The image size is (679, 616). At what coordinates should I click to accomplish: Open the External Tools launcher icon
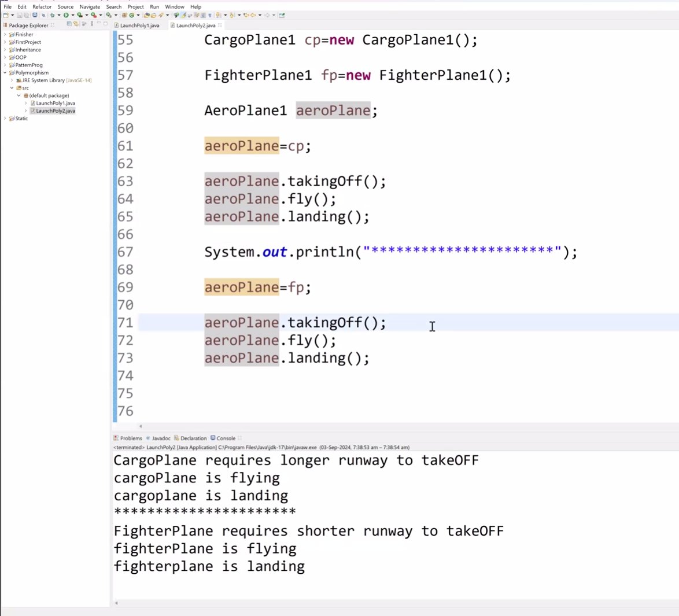point(108,14)
